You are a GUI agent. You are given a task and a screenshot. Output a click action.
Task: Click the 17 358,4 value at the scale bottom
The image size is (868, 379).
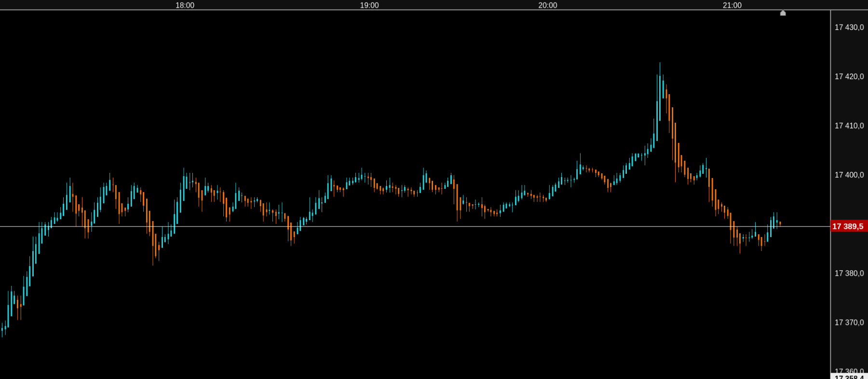849,377
